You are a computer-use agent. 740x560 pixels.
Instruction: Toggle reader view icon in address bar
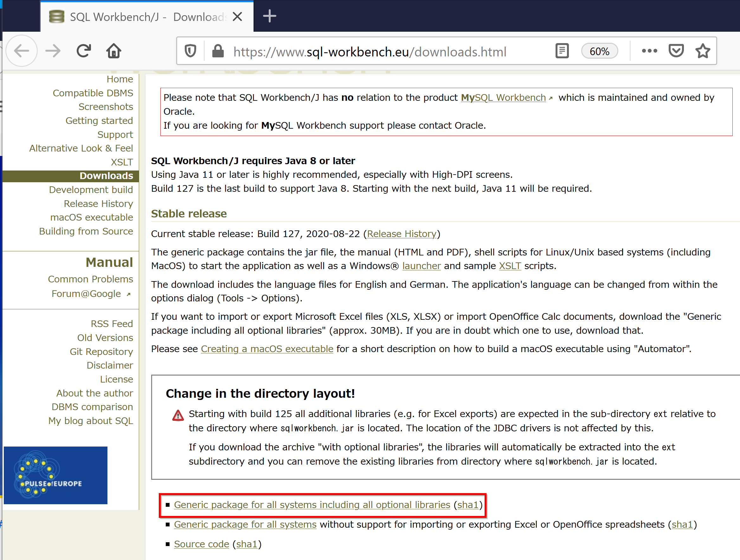coord(562,51)
